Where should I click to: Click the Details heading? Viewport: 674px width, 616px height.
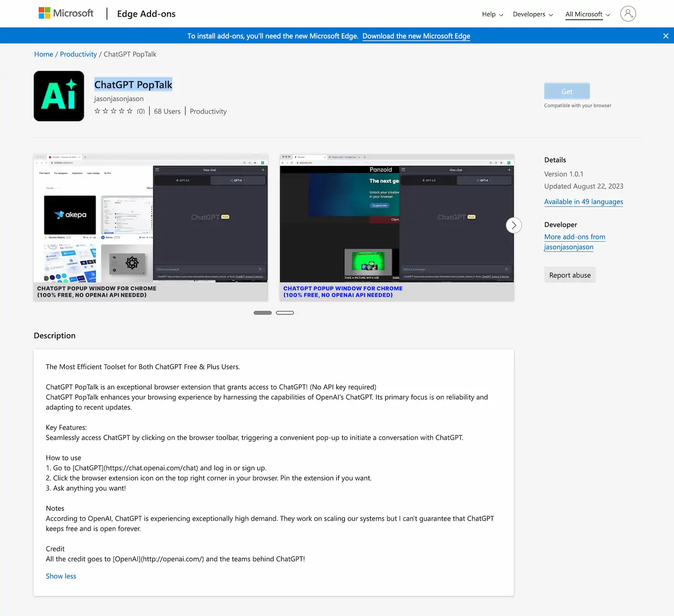(x=555, y=160)
